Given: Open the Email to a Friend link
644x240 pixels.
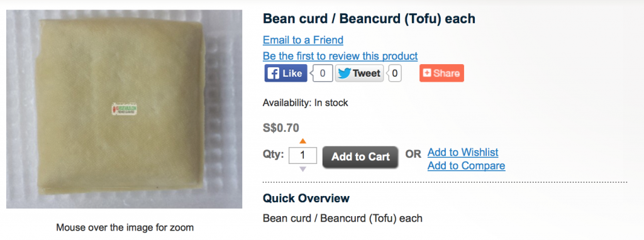Looking at the screenshot, I should pyautogui.click(x=303, y=40).
